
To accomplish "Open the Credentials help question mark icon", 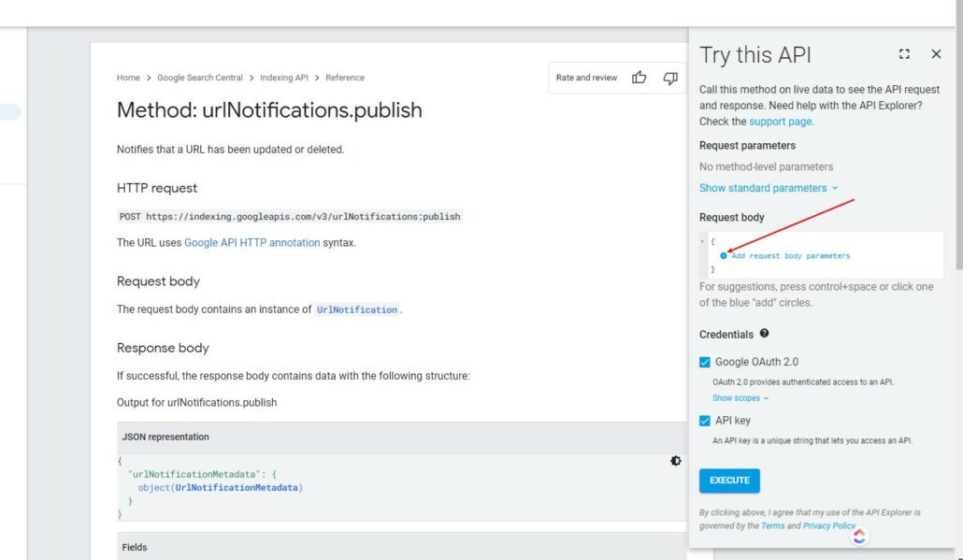I will click(x=765, y=334).
